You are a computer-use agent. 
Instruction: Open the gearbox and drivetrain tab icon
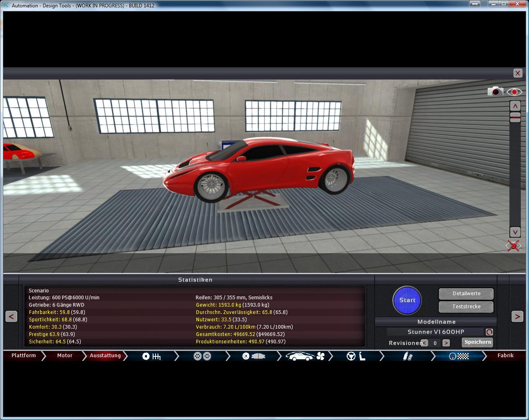151,356
